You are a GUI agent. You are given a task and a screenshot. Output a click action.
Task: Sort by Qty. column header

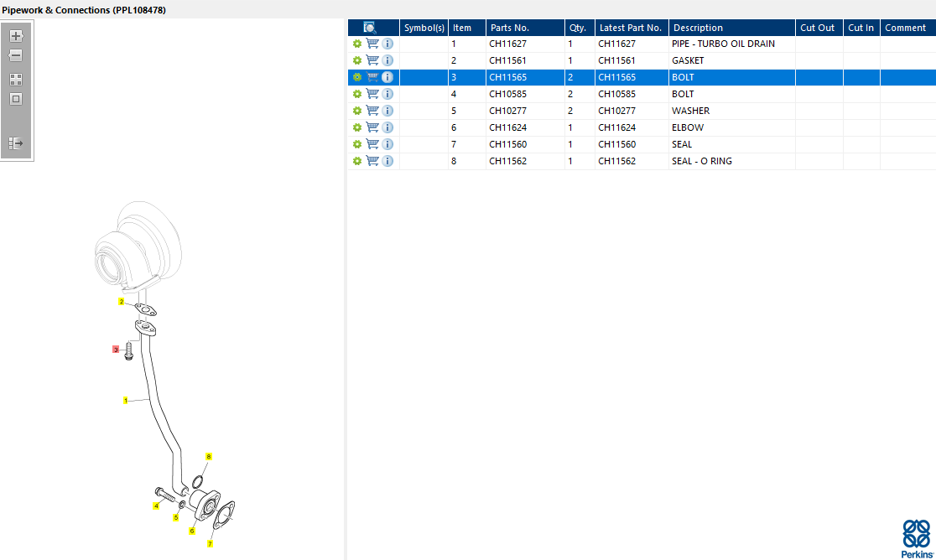click(580, 28)
